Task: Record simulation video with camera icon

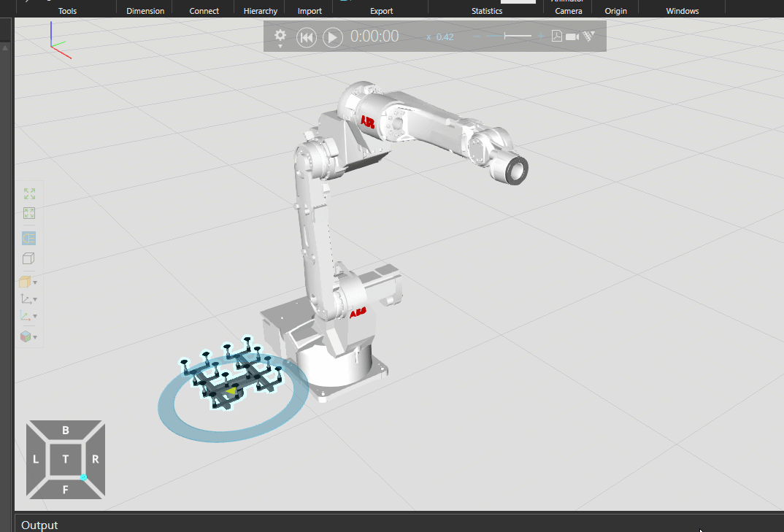Action: coord(572,36)
